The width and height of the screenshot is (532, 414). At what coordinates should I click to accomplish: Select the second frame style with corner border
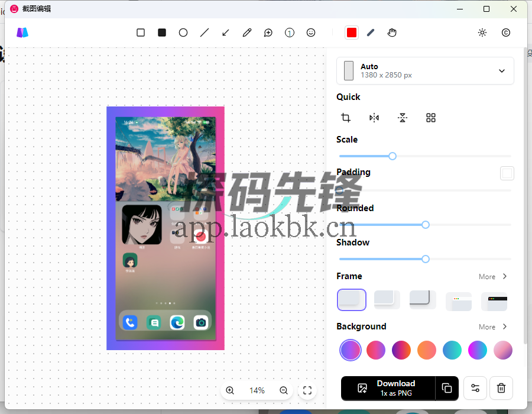[x=387, y=300]
